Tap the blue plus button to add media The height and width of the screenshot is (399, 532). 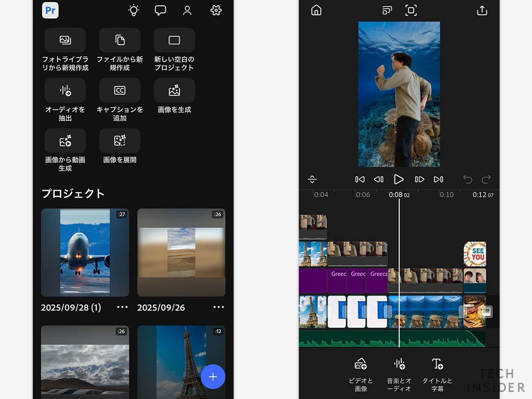tap(213, 376)
